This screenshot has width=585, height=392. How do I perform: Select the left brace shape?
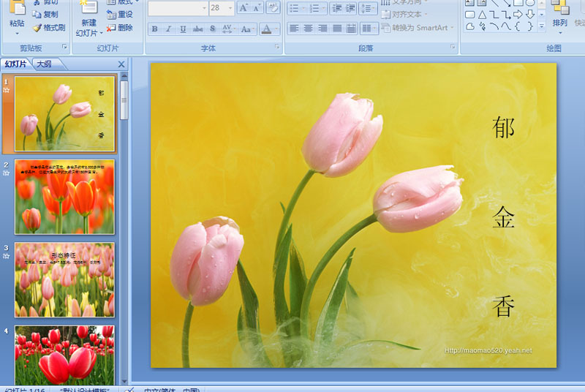click(x=518, y=26)
